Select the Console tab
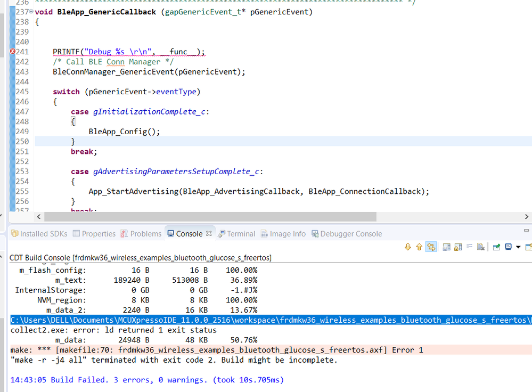 185,234
